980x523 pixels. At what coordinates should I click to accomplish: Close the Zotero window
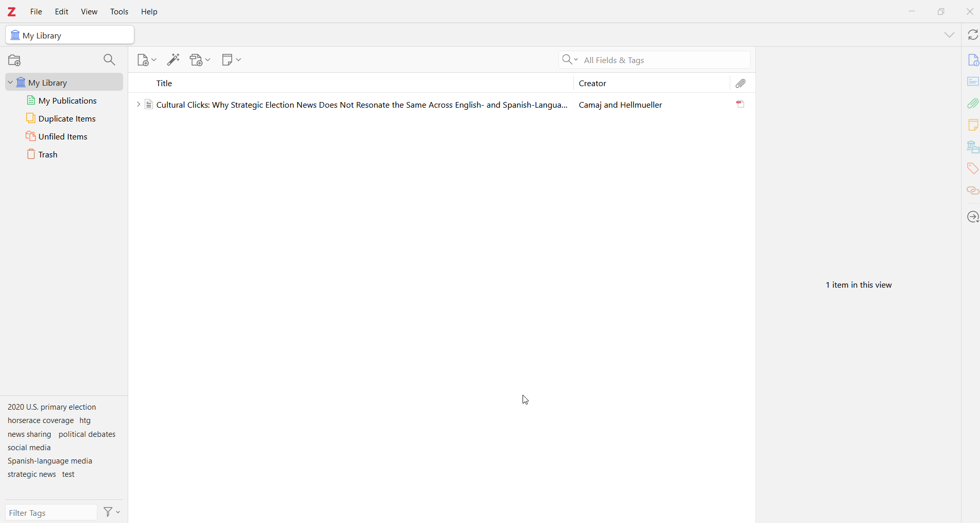(970, 11)
